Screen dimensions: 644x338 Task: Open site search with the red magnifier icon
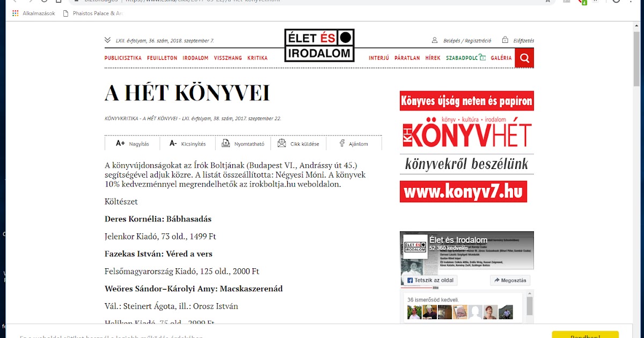click(x=524, y=57)
